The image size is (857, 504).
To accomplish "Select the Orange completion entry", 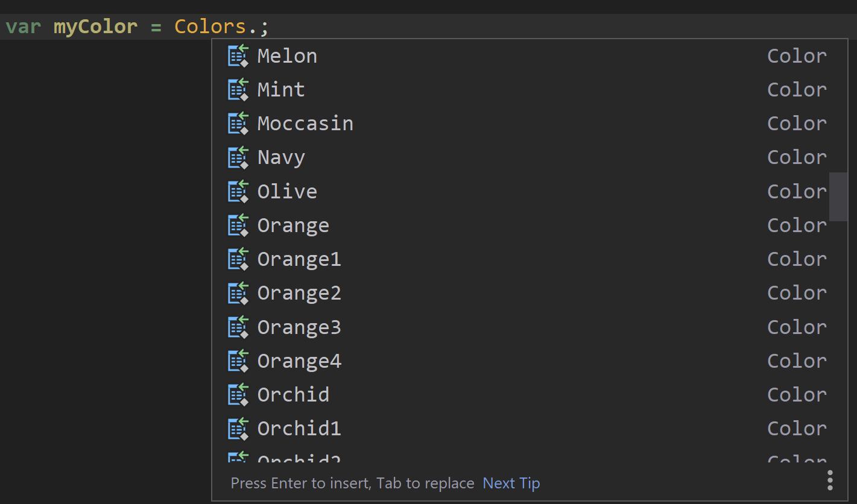I will (293, 225).
